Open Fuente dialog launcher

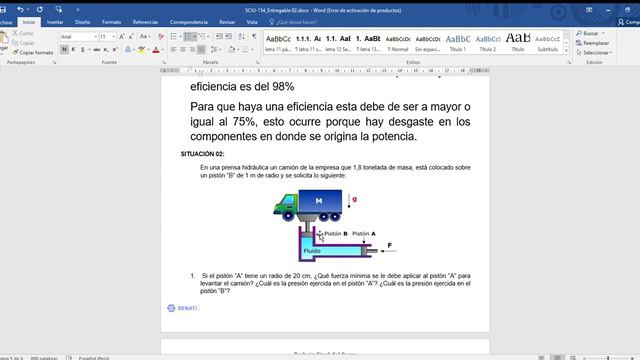point(164,62)
